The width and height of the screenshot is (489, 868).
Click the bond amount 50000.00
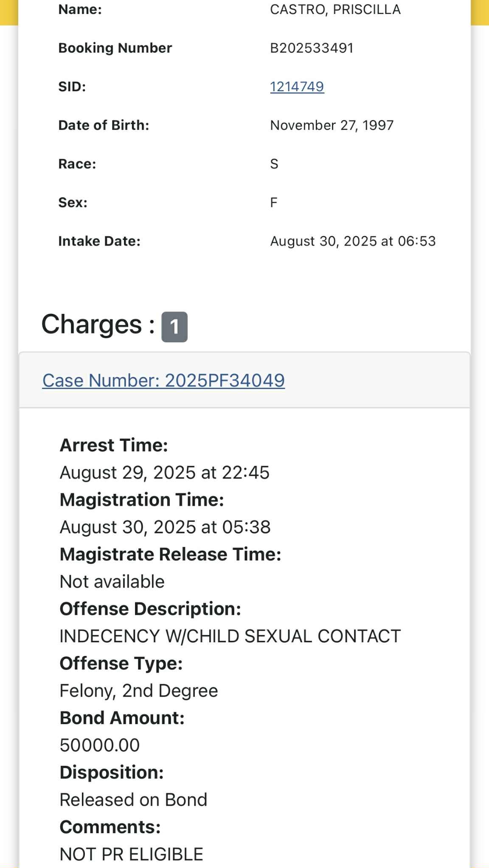(99, 745)
